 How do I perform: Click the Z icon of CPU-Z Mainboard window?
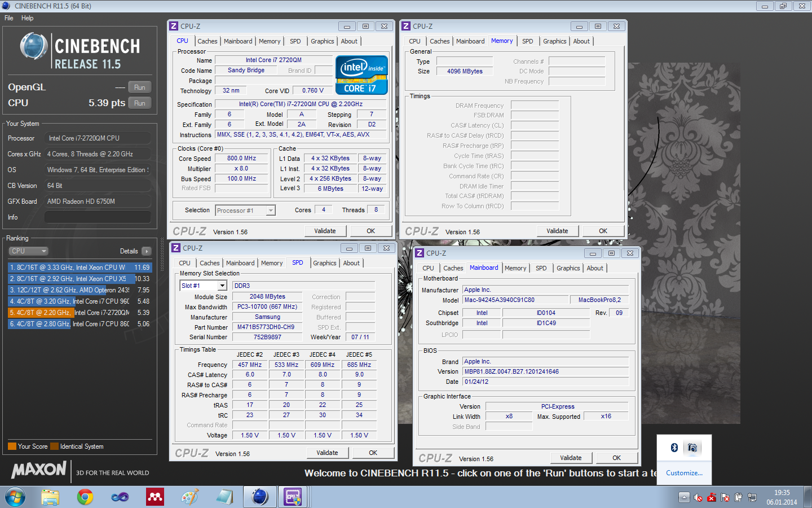[x=420, y=253]
